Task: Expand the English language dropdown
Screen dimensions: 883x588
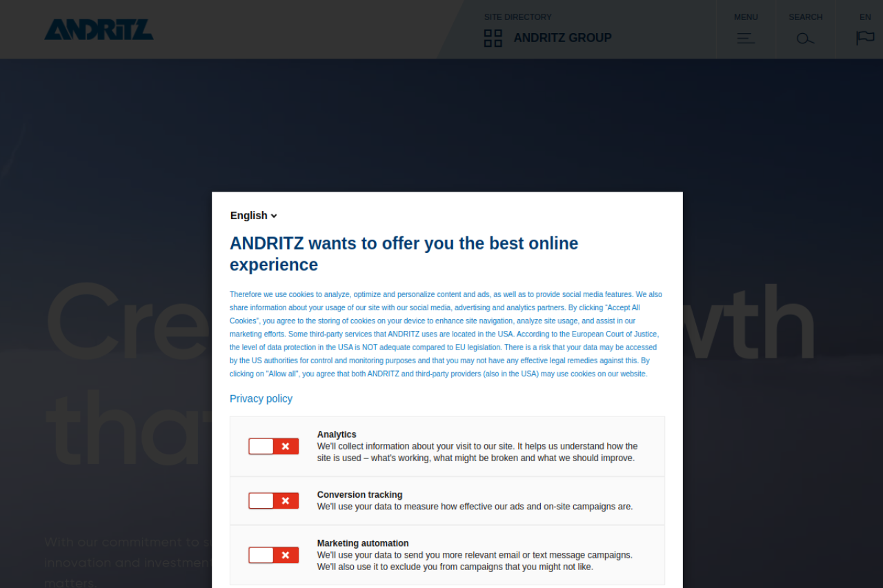Action: (253, 216)
